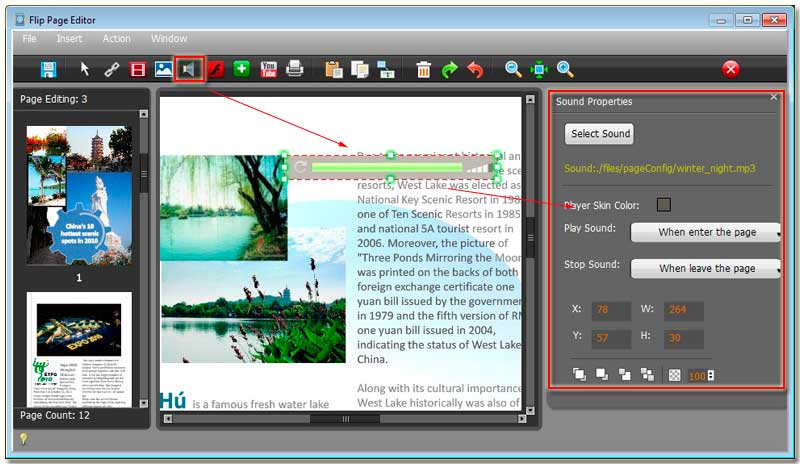800x464 pixels.
Task: Click sound player volume bars
Action: [478, 168]
